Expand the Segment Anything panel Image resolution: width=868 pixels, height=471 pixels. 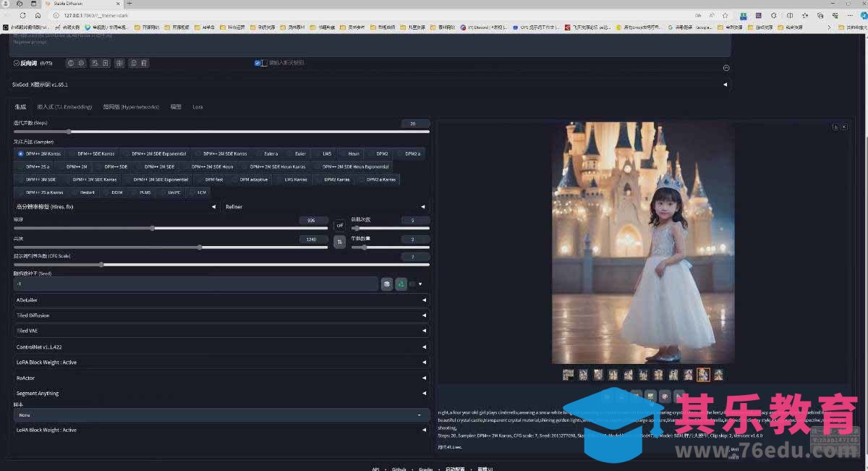(221, 394)
